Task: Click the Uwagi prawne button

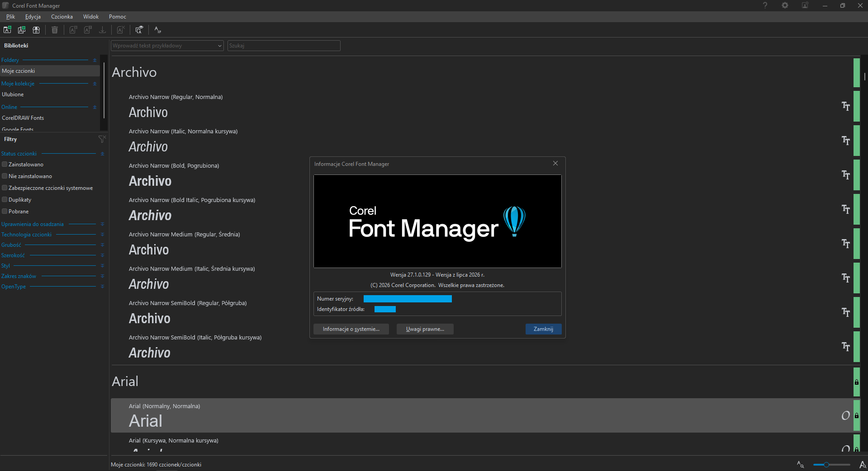Action: pyautogui.click(x=425, y=329)
